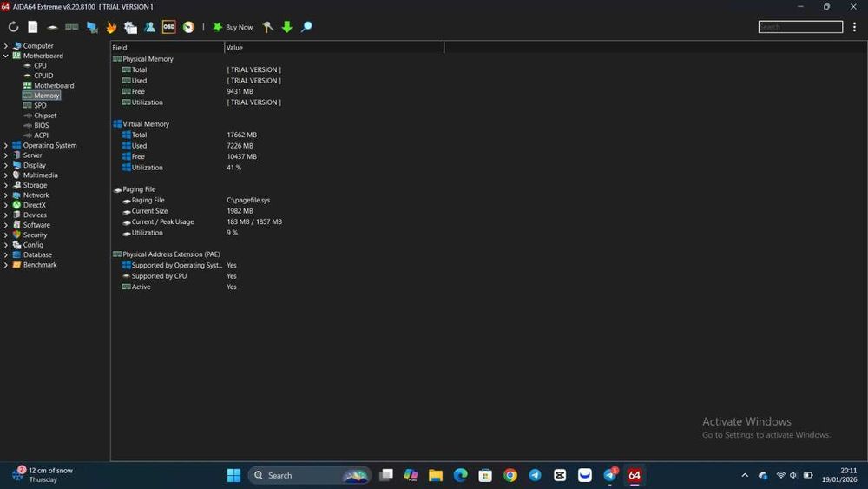Show hidden system tray icons chevron

745,475
